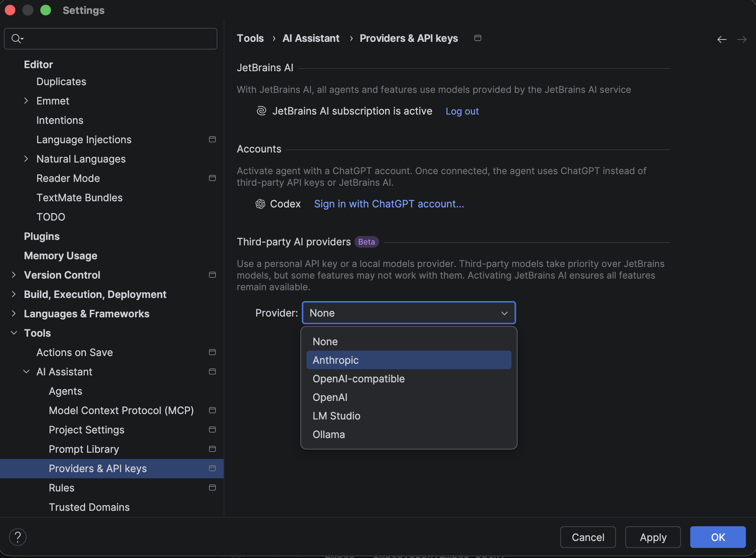
Task: Collapse the Tools tree section
Action: click(x=14, y=333)
